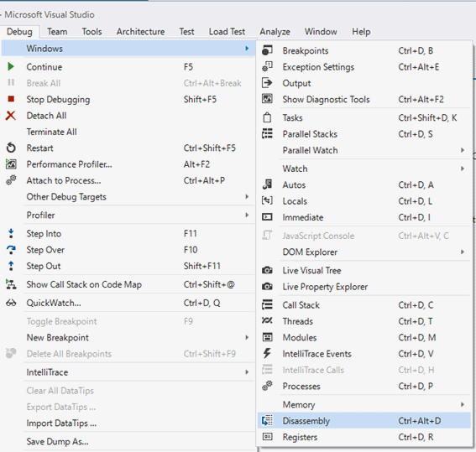The height and width of the screenshot is (452, 476).
Task: Click the Call Stack icon
Action: [x=267, y=304]
